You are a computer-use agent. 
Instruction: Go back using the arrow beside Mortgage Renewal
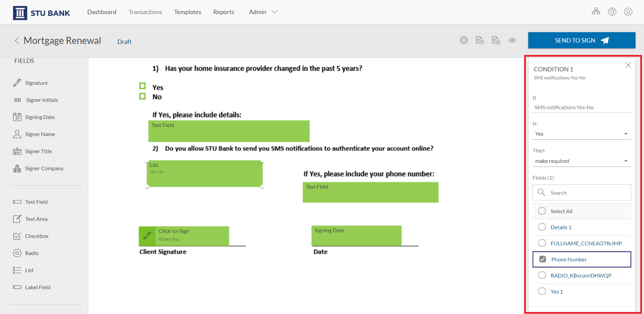[x=17, y=41]
